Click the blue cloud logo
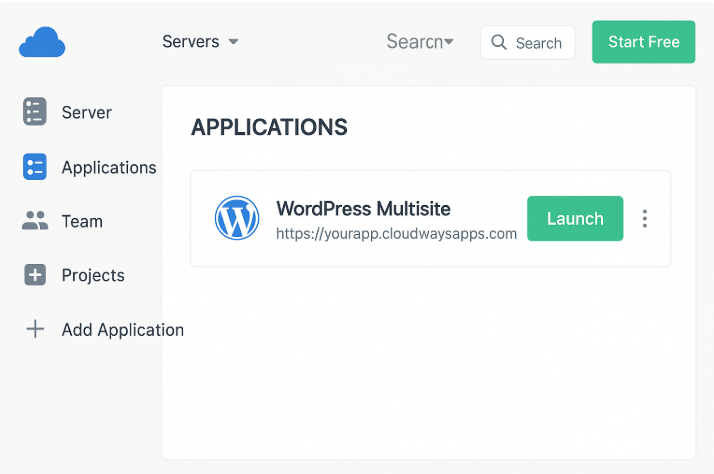714x474 pixels. pos(42,42)
